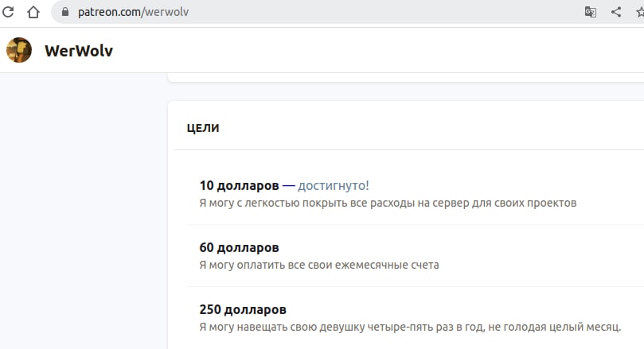Click the достигнуто! status text

[x=334, y=185]
